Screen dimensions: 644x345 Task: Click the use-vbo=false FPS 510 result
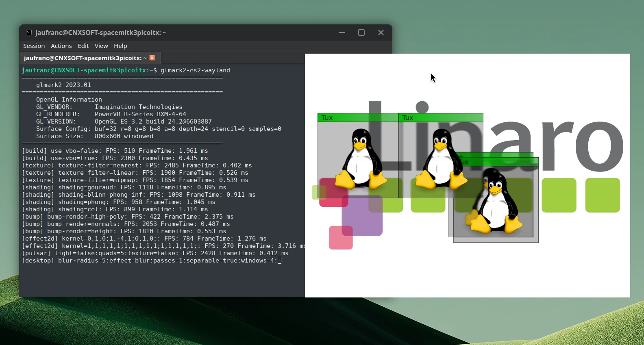pos(115,151)
